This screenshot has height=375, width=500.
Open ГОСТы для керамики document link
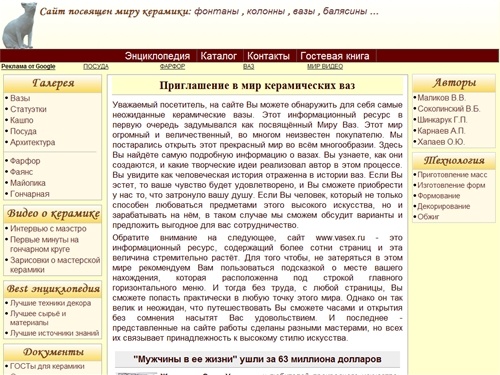click(47, 366)
